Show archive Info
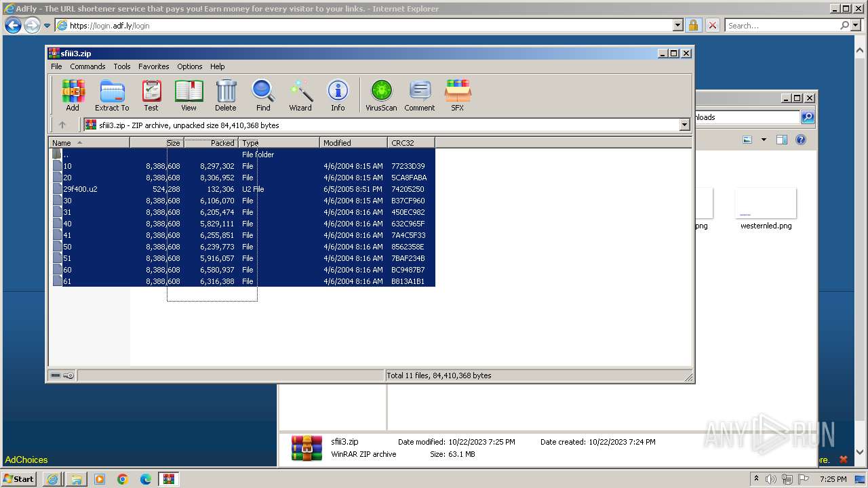This screenshot has height=488, width=868. (338, 95)
